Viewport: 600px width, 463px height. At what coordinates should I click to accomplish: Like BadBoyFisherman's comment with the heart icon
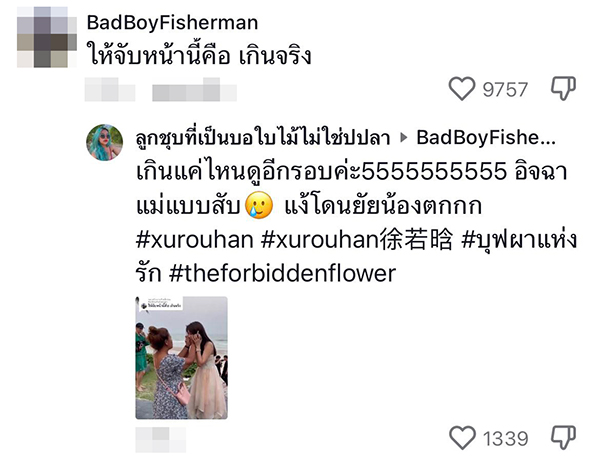pyautogui.click(x=462, y=89)
